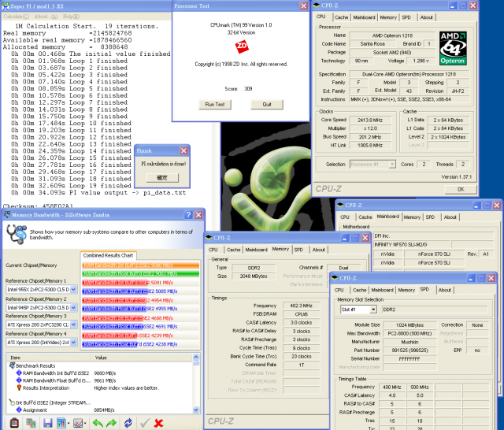Select the Combined Results Chart tab
This screenshot has height=430, width=504.
tap(108, 255)
